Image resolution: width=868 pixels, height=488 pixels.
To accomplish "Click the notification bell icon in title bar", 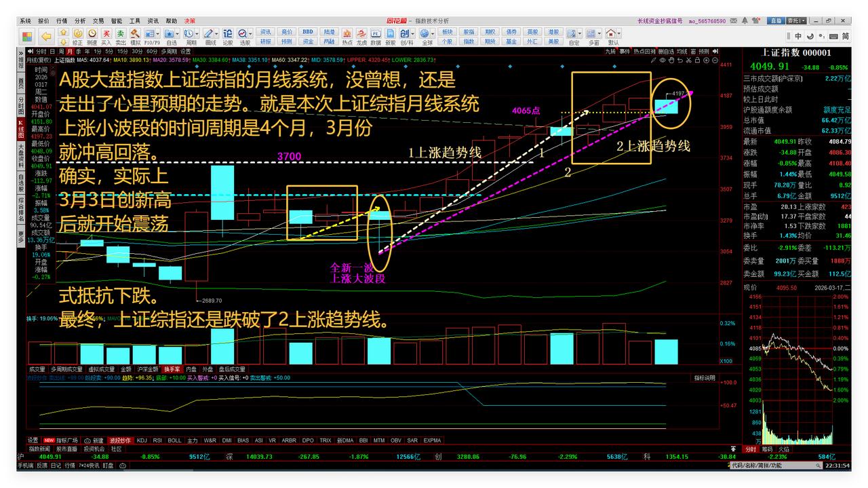I will (745, 21).
